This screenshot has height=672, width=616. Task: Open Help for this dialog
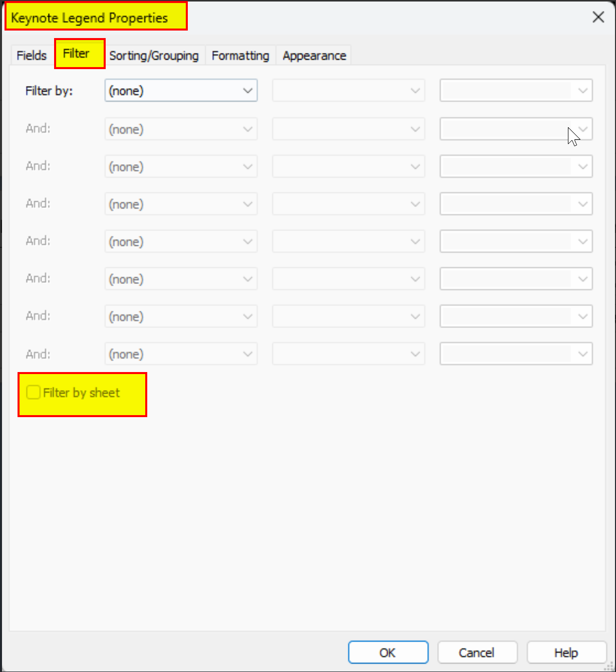click(566, 652)
